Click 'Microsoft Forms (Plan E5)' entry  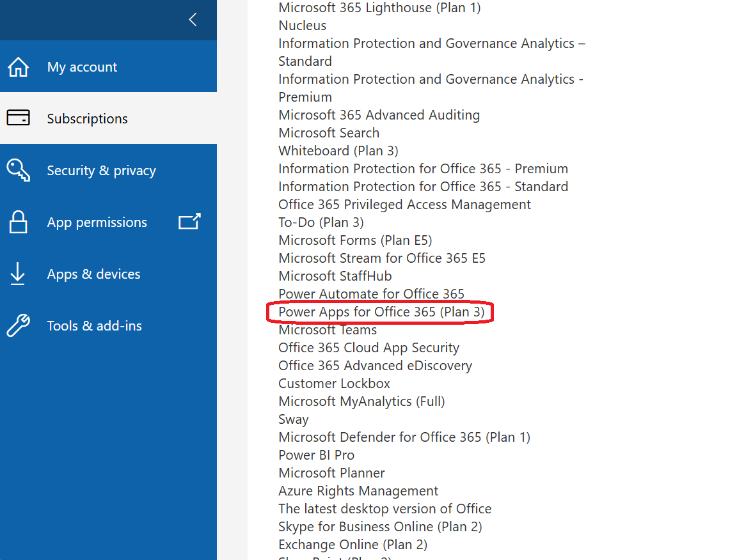click(355, 240)
